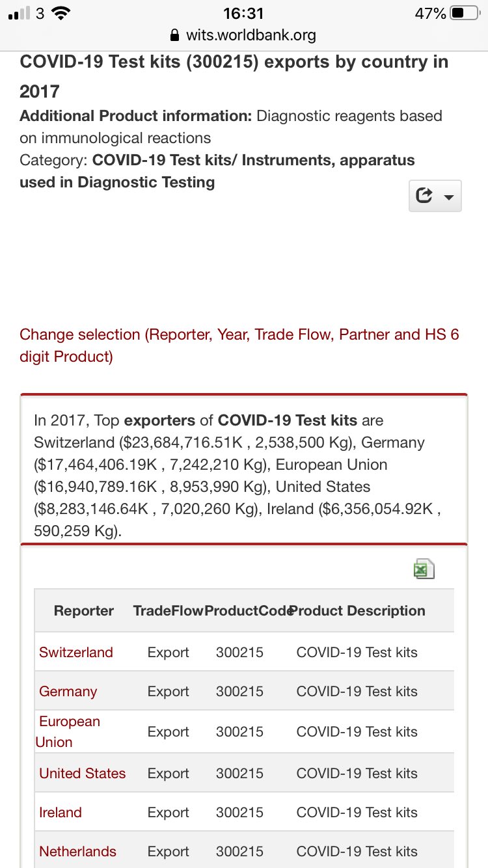
Task: Sort by the Reporter column header
Action: 84,610
